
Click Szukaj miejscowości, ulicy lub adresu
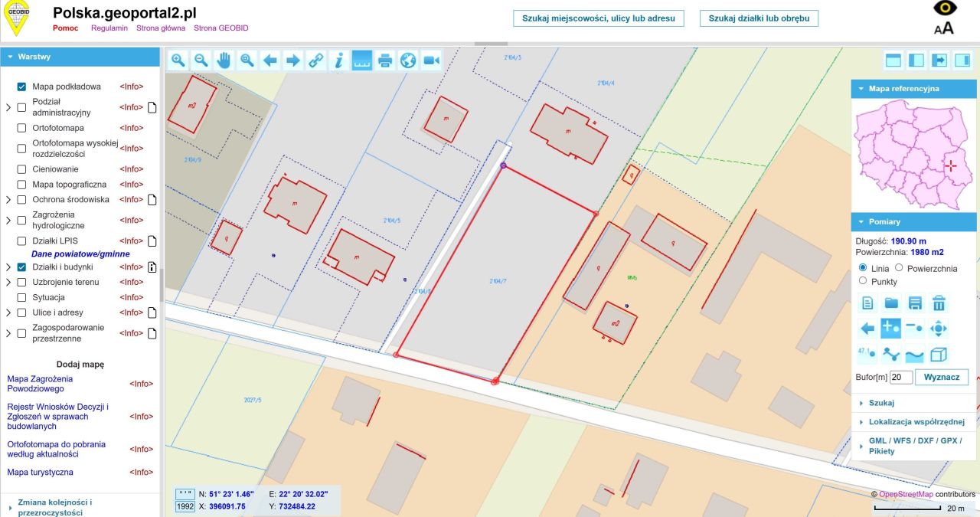pos(598,18)
